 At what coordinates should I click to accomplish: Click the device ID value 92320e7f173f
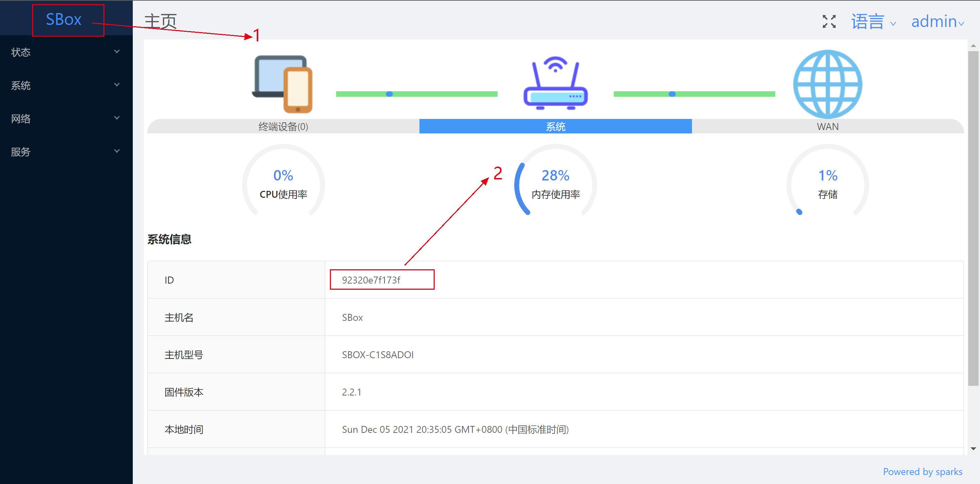point(371,280)
